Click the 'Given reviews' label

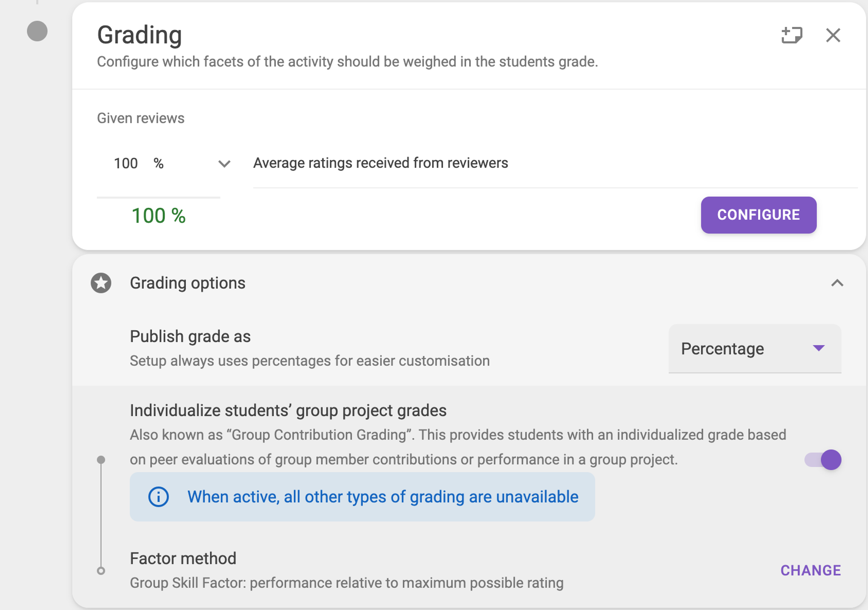[141, 118]
